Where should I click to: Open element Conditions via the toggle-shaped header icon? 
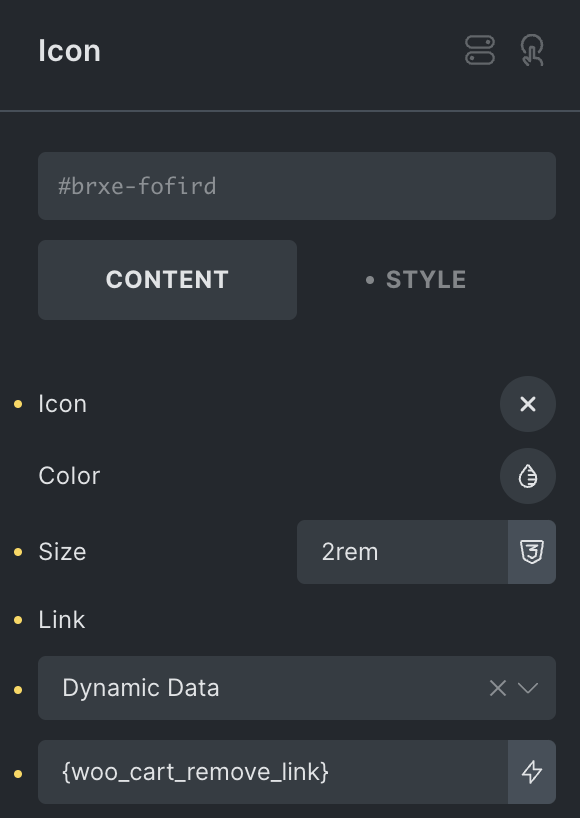click(x=480, y=51)
